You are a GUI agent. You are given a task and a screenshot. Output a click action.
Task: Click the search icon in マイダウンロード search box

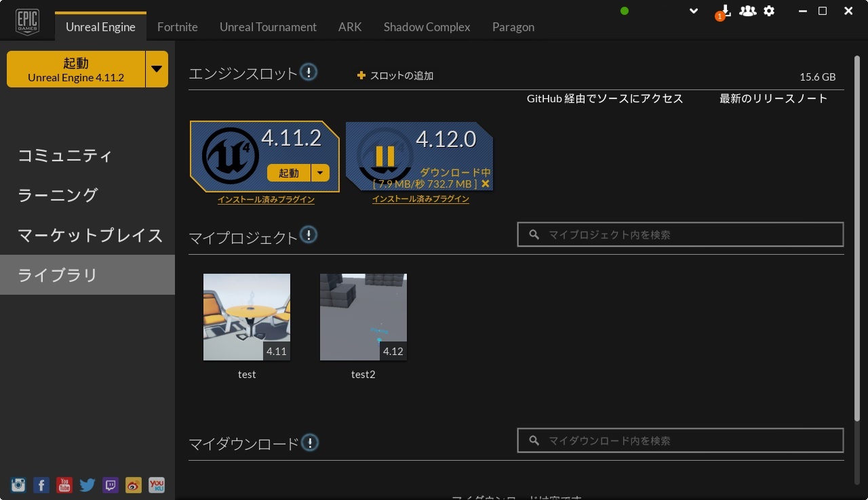pyautogui.click(x=534, y=440)
